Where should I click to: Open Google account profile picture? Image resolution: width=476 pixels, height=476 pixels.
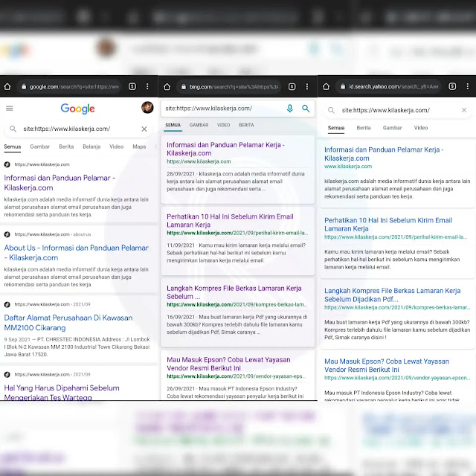147,107
